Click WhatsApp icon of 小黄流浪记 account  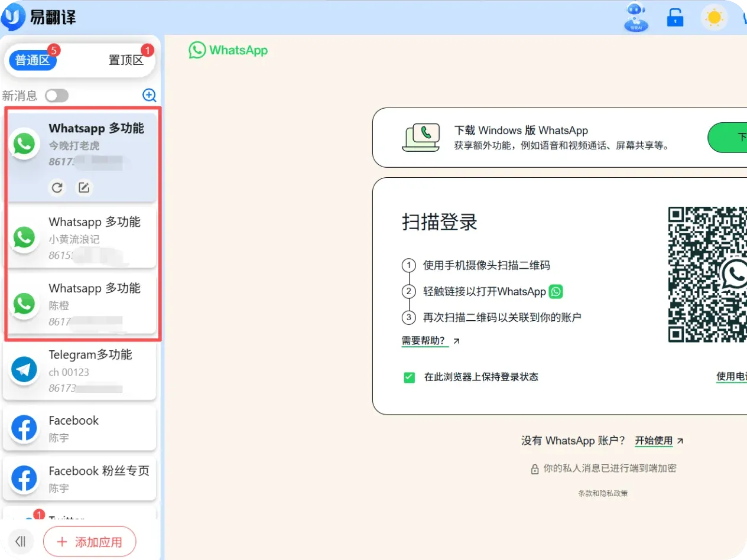pyautogui.click(x=24, y=238)
